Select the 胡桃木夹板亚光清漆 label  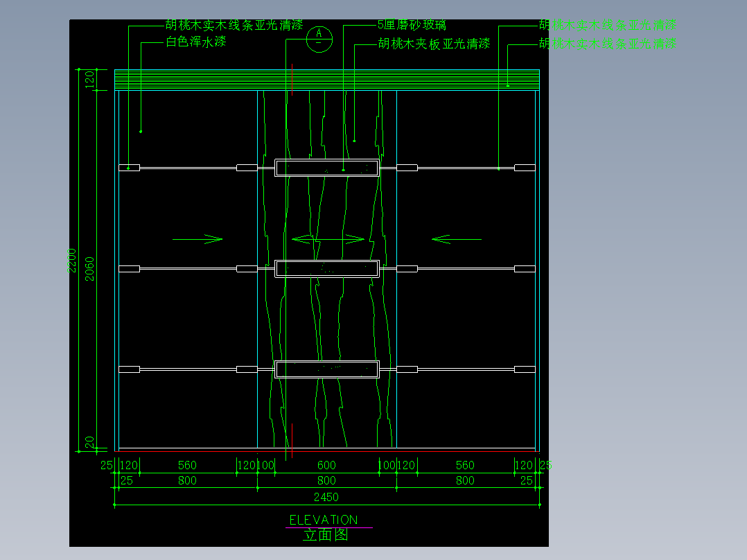click(x=434, y=44)
